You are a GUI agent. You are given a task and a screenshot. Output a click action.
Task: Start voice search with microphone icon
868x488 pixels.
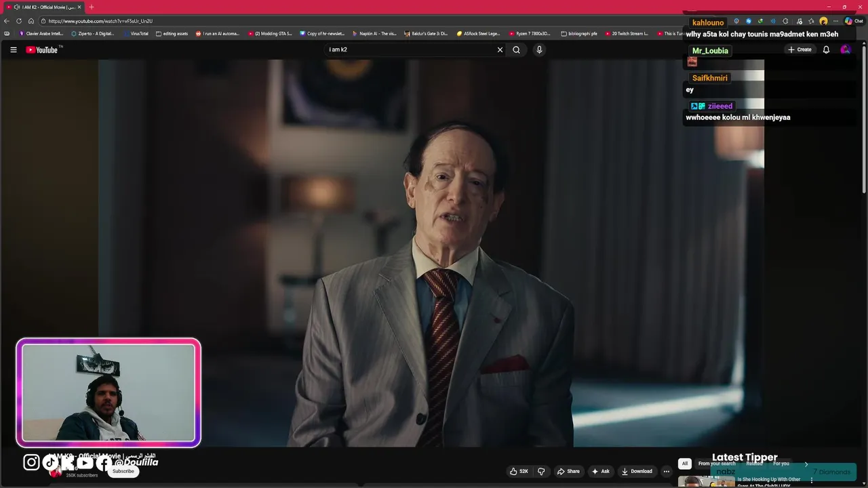(539, 49)
